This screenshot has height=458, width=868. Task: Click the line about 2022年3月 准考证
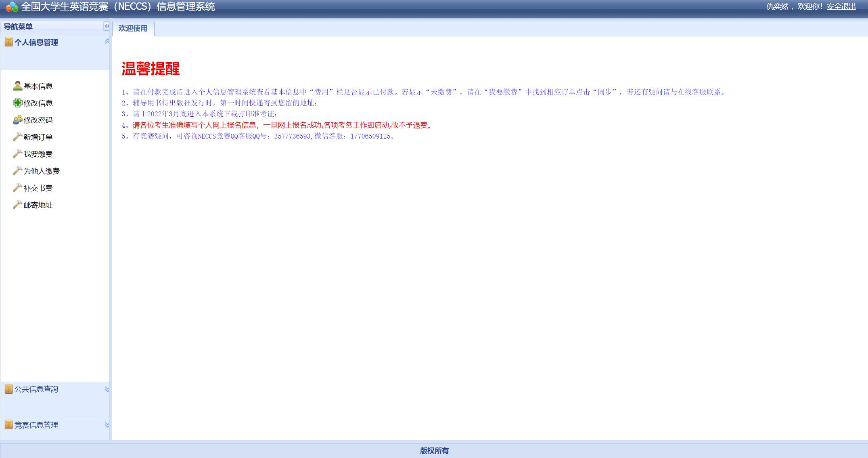click(200, 114)
